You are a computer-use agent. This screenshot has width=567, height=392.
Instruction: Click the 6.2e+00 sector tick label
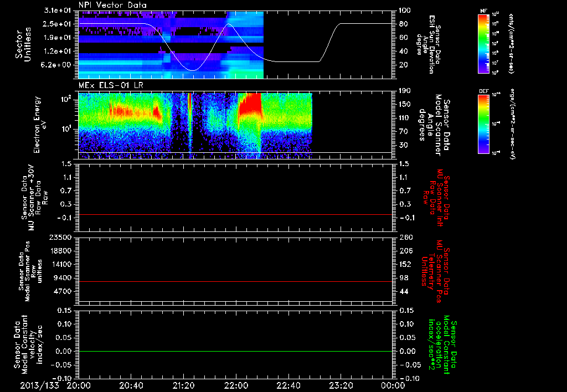tap(56, 65)
